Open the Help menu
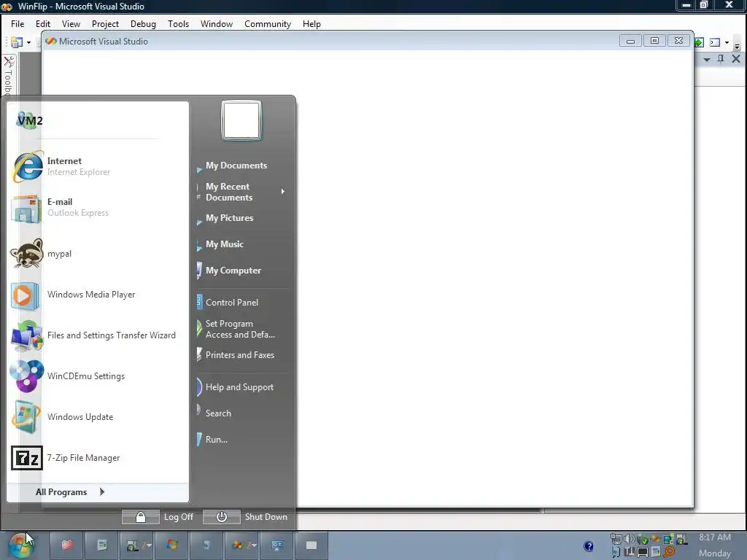 (x=311, y=24)
